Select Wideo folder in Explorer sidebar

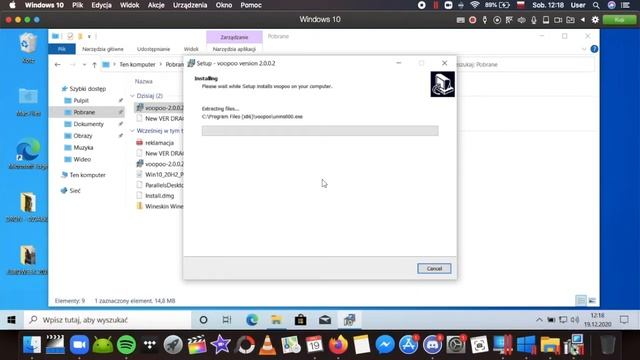(82, 159)
